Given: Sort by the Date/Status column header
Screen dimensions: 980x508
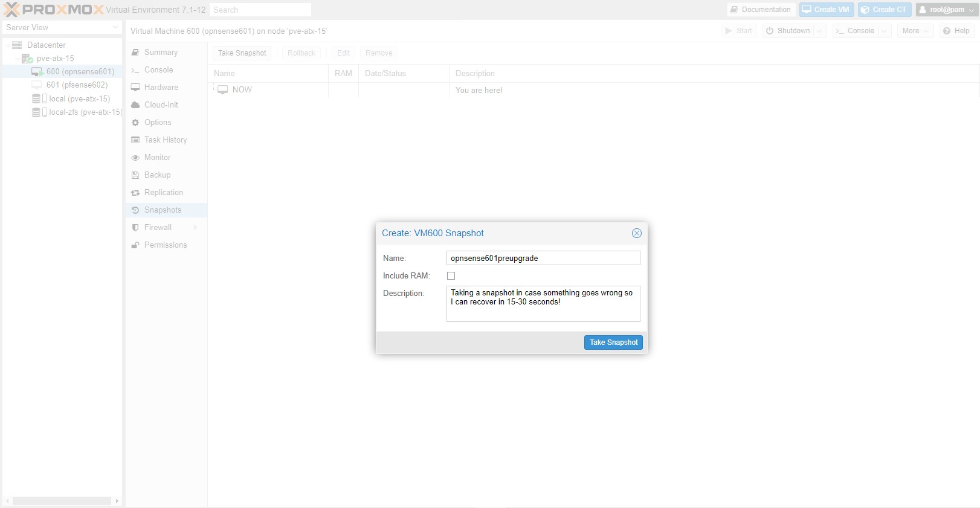Looking at the screenshot, I should 404,74.
